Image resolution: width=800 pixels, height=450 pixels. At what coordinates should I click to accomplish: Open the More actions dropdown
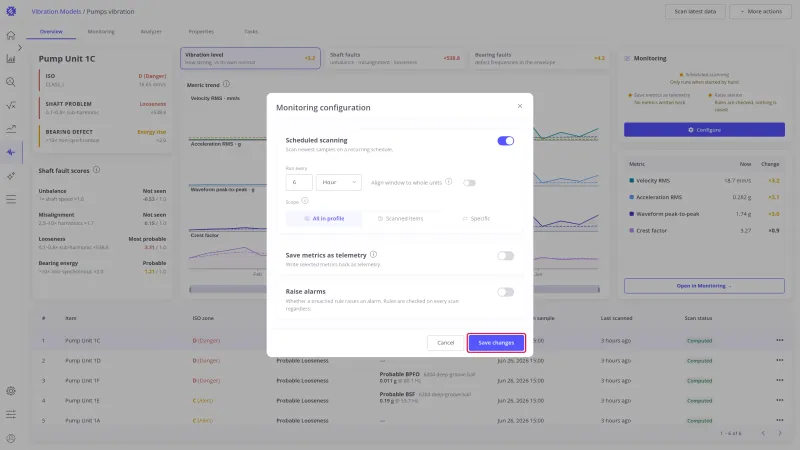[x=761, y=11]
